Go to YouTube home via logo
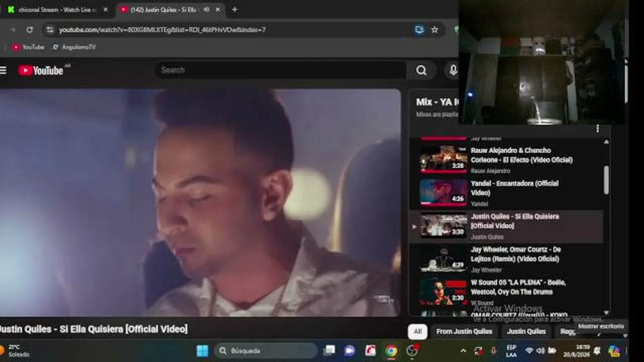This screenshot has width=644, height=362. 41,70
